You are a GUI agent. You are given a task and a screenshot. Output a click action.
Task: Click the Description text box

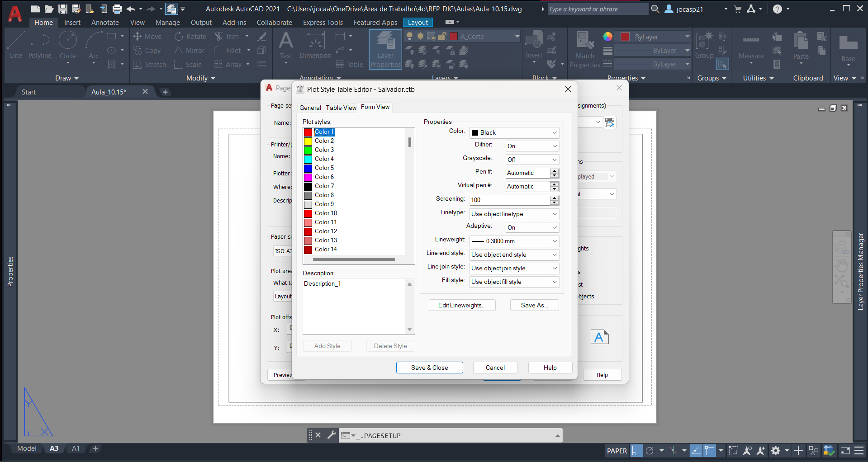click(355, 306)
